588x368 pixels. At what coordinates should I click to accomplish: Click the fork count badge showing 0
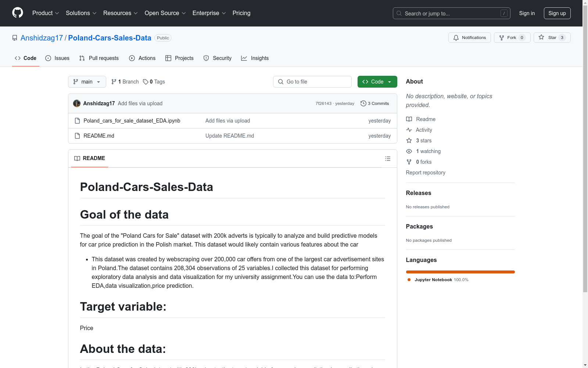[x=522, y=38]
